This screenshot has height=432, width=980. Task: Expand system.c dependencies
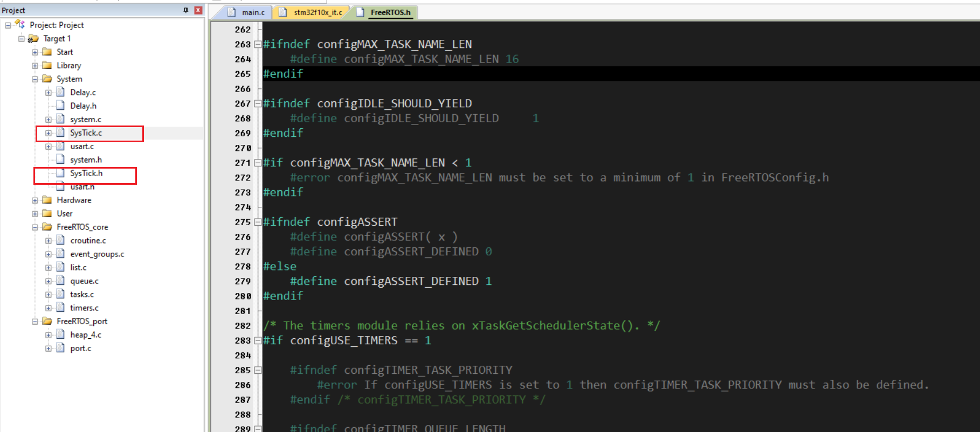tap(49, 120)
